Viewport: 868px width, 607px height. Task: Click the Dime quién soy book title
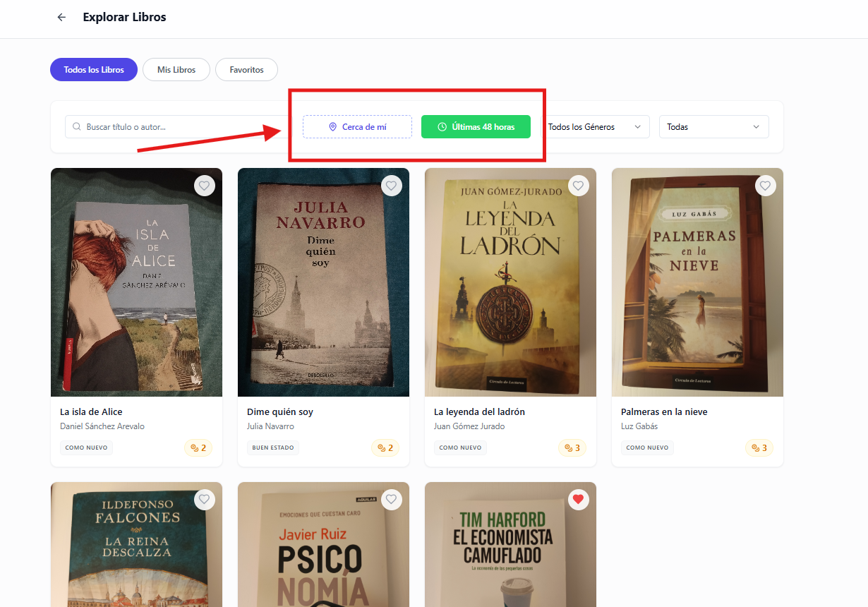280,411
